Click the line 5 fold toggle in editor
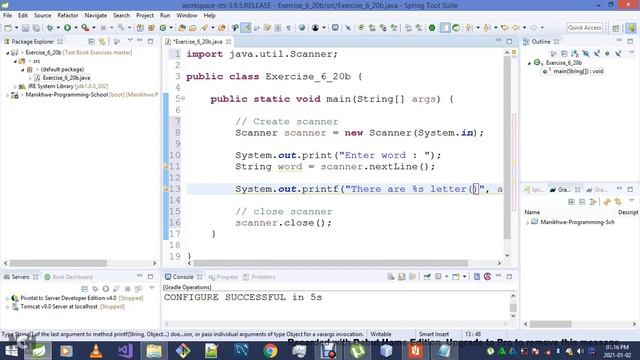 pyautogui.click(x=183, y=99)
